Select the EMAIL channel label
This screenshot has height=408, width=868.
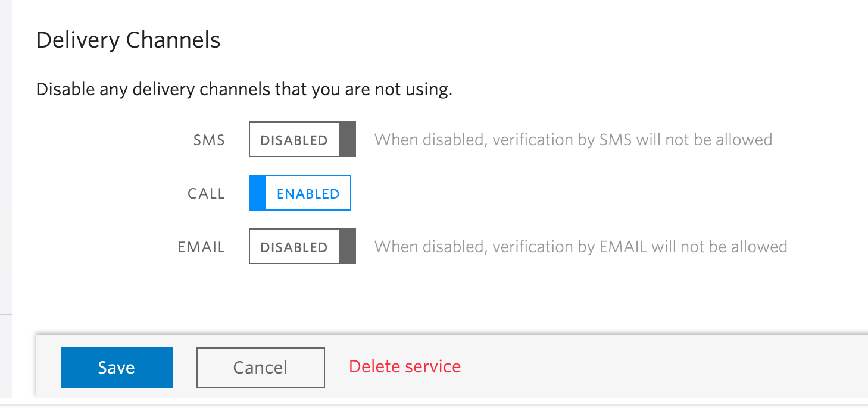(201, 246)
